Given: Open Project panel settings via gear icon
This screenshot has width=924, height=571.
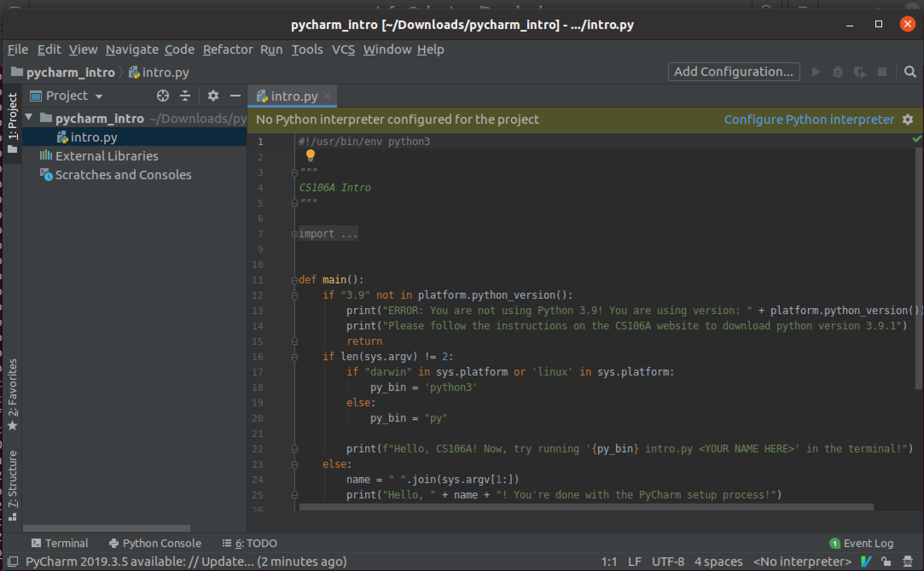Looking at the screenshot, I should click(213, 96).
